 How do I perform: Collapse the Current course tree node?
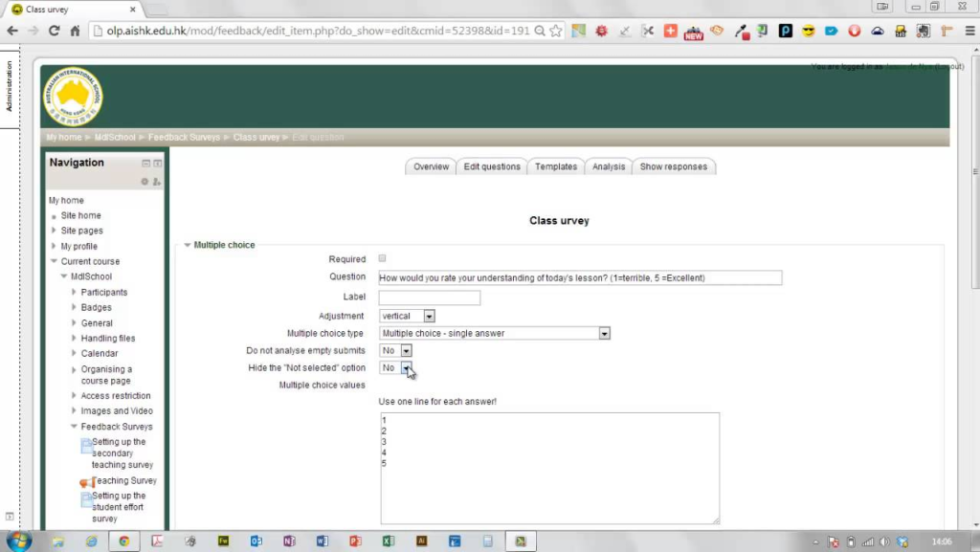(x=54, y=261)
